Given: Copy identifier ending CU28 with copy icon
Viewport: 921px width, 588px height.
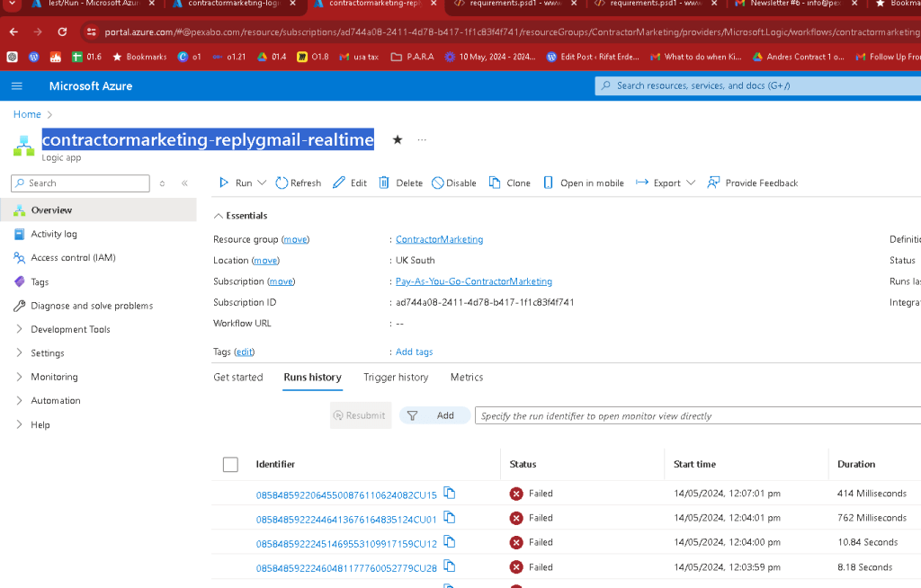Looking at the screenshot, I should click(450, 566).
